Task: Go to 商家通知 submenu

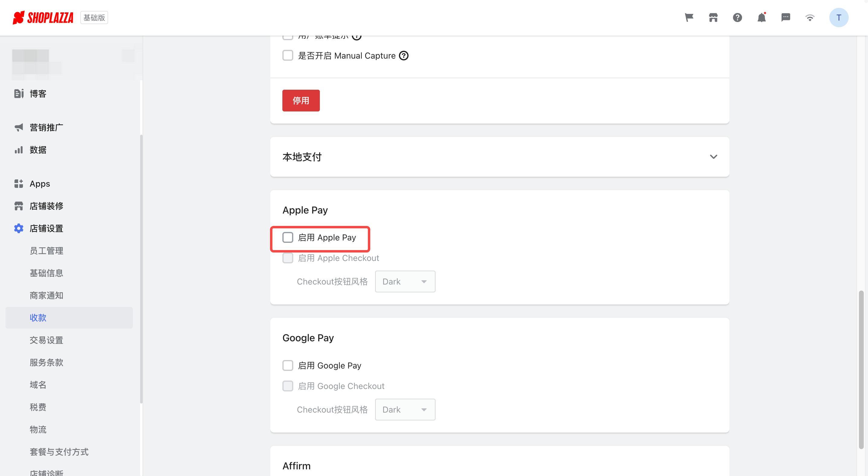Action: click(x=69, y=295)
